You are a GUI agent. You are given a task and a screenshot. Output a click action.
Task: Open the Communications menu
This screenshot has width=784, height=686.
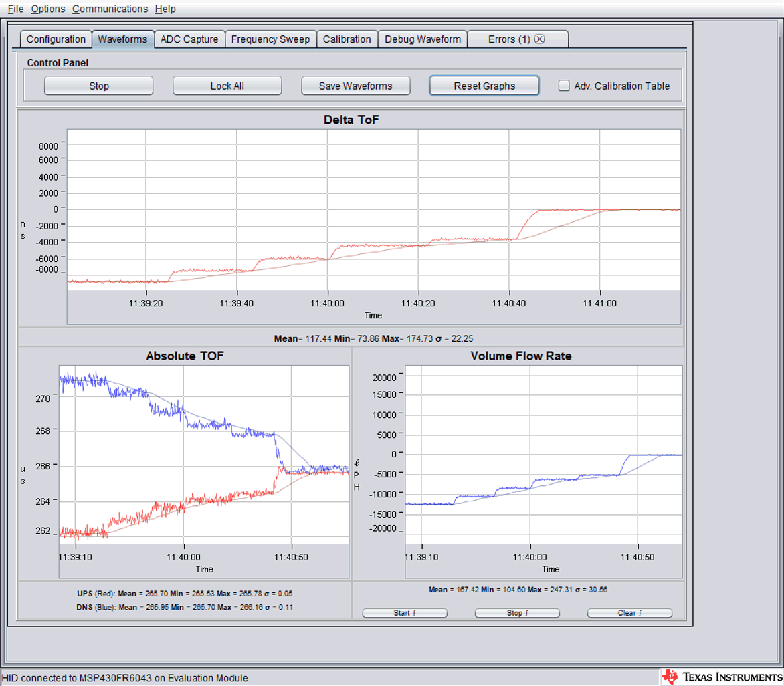pyautogui.click(x=110, y=9)
